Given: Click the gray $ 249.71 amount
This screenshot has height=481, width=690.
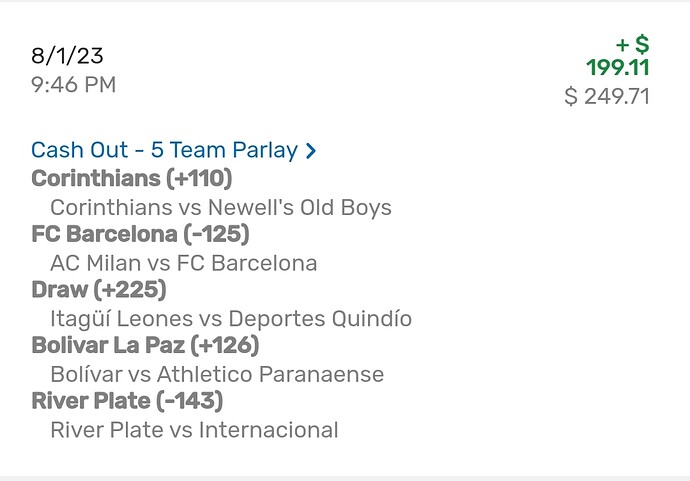Looking at the screenshot, I should click(x=607, y=97).
